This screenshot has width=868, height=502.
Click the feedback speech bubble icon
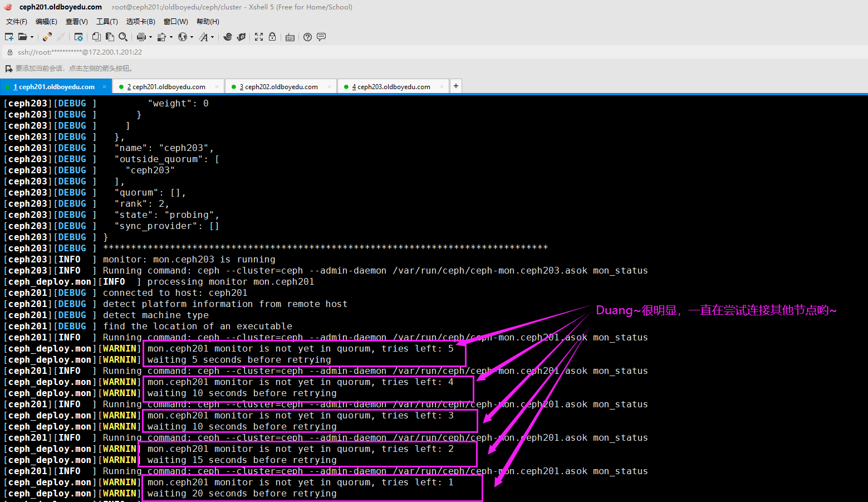pyautogui.click(x=321, y=37)
